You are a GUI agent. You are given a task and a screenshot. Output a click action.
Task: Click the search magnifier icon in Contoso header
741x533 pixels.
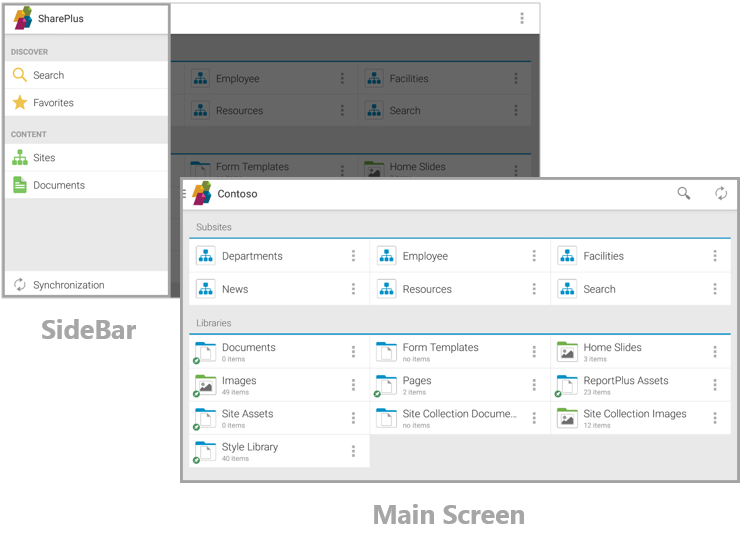click(x=684, y=194)
